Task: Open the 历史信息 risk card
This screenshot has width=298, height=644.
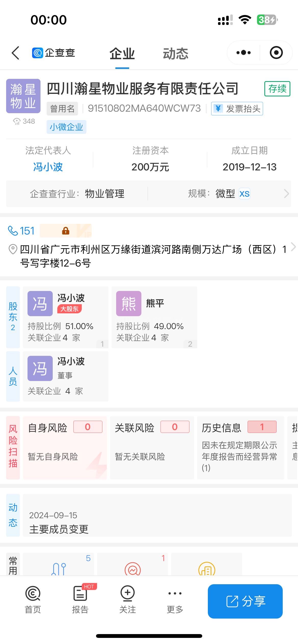Action: click(x=240, y=448)
